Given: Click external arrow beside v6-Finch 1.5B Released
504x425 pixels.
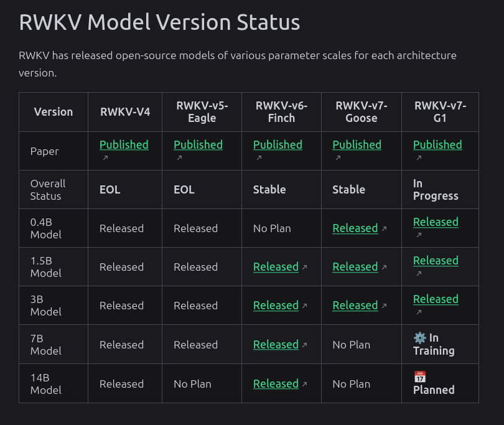Looking at the screenshot, I should 304,268.
